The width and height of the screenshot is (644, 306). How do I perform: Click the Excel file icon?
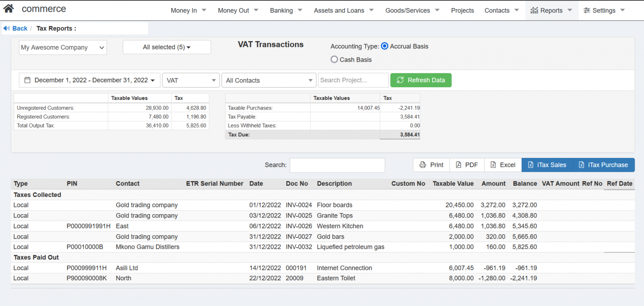pos(493,165)
